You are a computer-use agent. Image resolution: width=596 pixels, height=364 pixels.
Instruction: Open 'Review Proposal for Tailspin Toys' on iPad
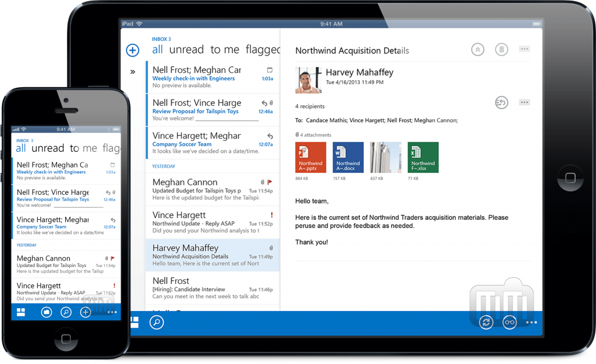[x=213, y=110]
